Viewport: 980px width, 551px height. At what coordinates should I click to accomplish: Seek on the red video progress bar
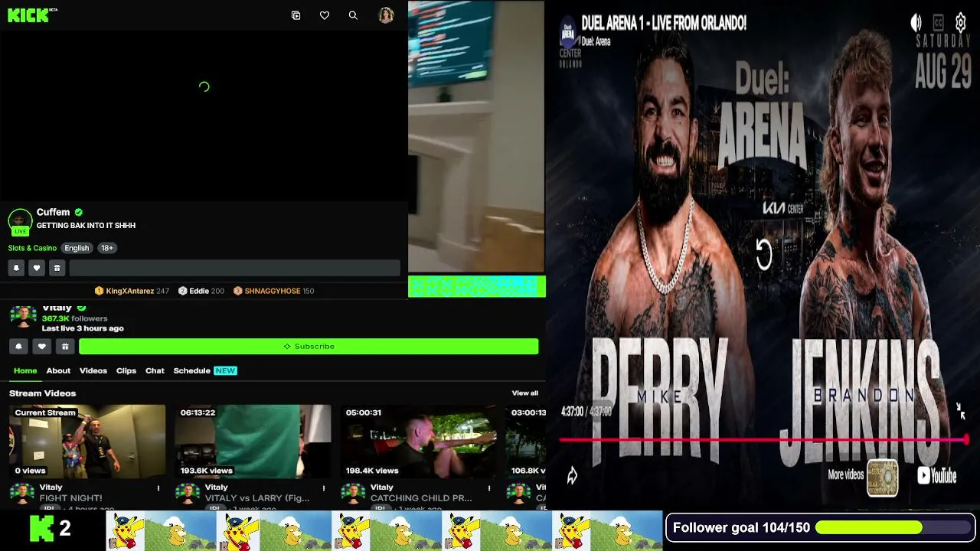765,439
